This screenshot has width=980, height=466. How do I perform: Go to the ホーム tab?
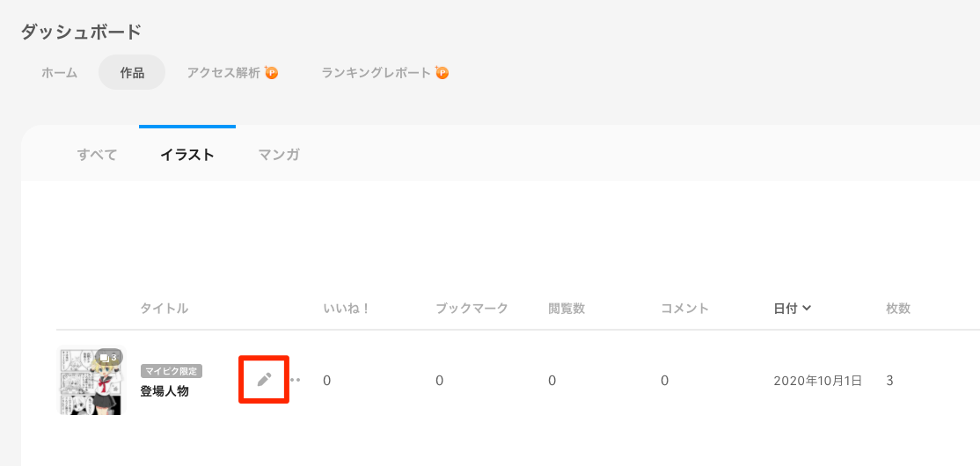(x=59, y=72)
